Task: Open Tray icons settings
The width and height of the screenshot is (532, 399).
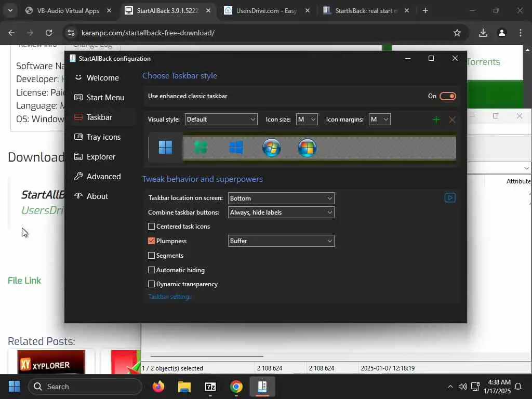Action: click(x=102, y=137)
